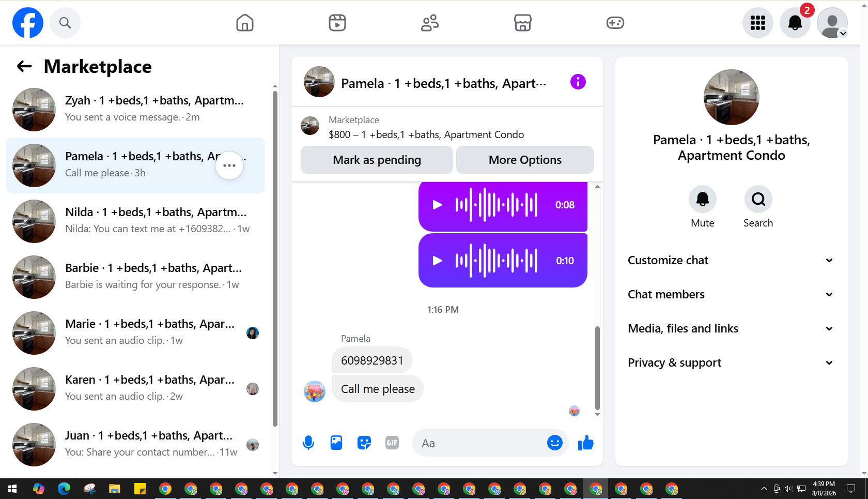Open the taskbar volume control

pyautogui.click(x=788, y=489)
